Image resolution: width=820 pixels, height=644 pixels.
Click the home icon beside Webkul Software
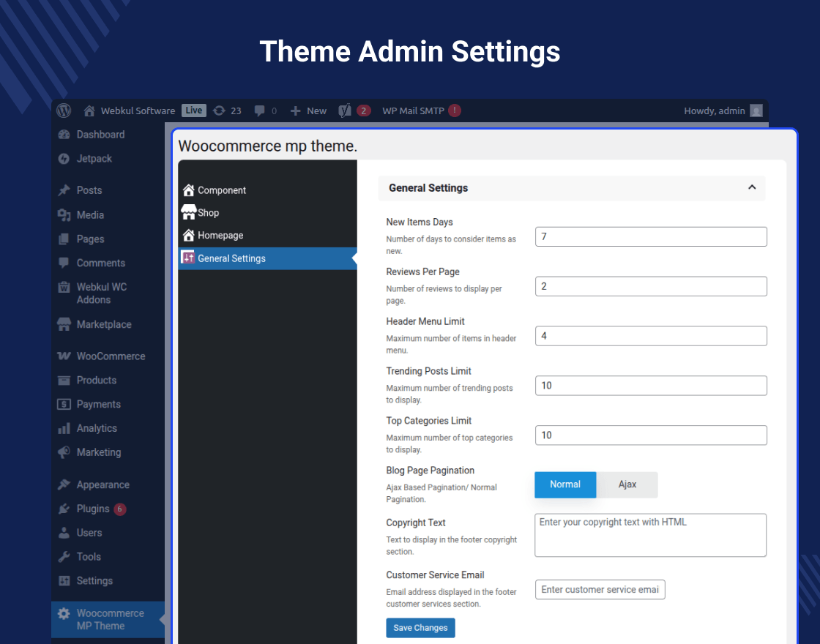point(89,111)
